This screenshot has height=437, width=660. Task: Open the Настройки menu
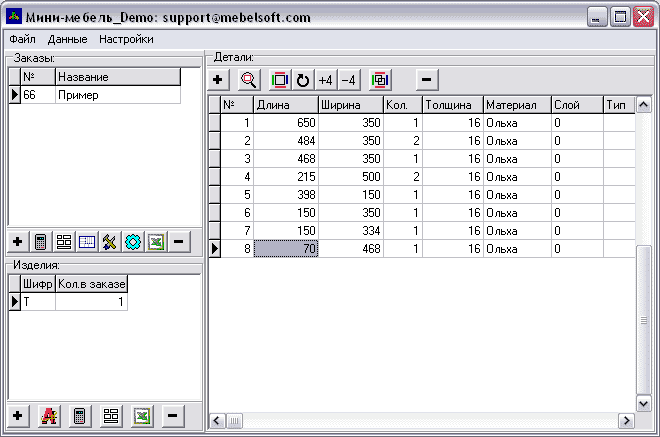[126, 40]
